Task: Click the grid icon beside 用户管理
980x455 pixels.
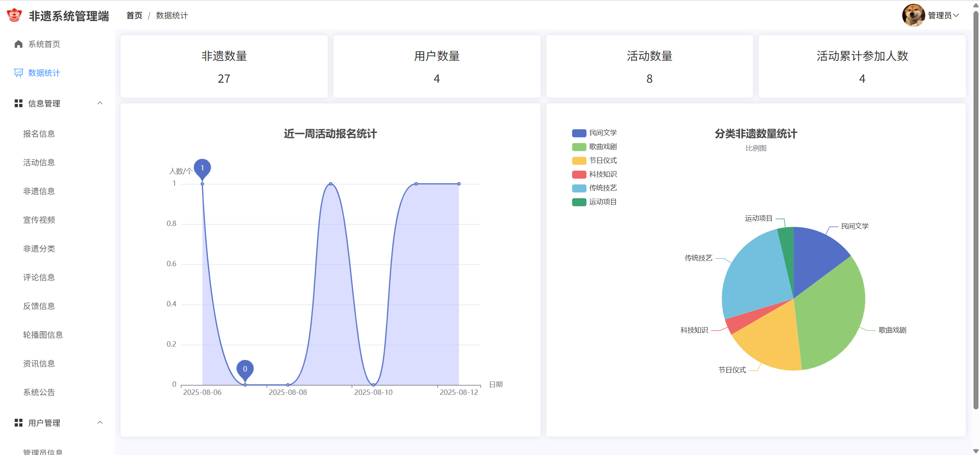Action: (18, 422)
